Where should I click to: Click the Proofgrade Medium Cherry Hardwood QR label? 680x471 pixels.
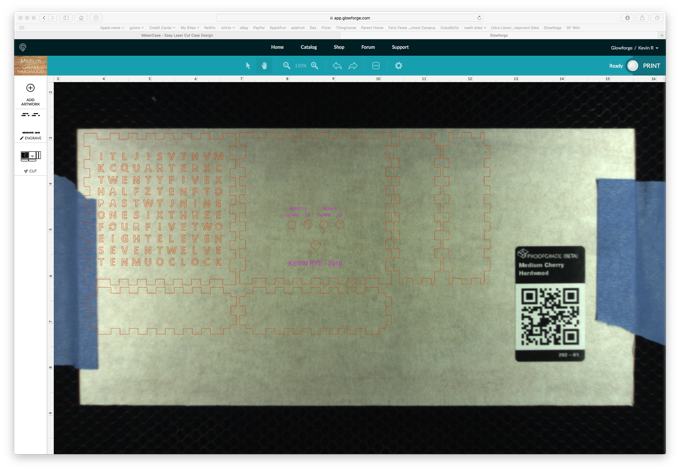pyautogui.click(x=550, y=304)
